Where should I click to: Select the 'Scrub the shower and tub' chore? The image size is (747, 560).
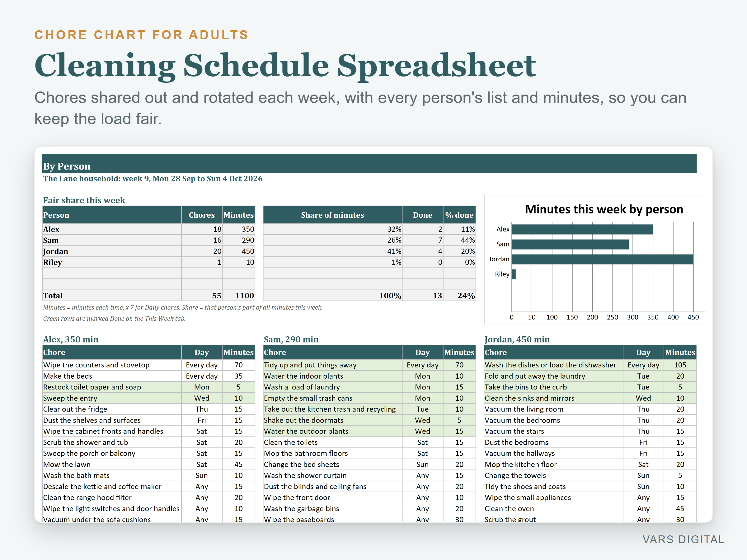point(112,442)
